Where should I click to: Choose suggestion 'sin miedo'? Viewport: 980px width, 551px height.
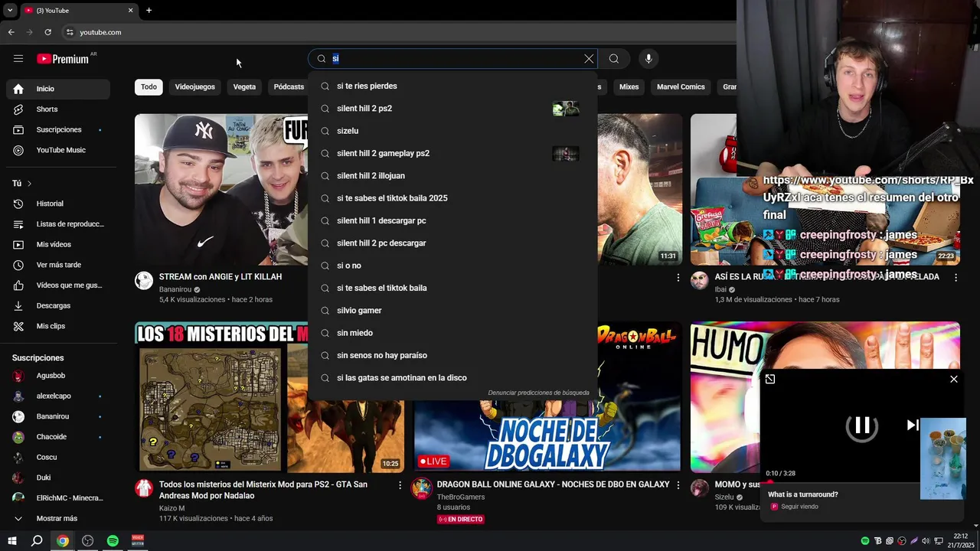(452, 333)
